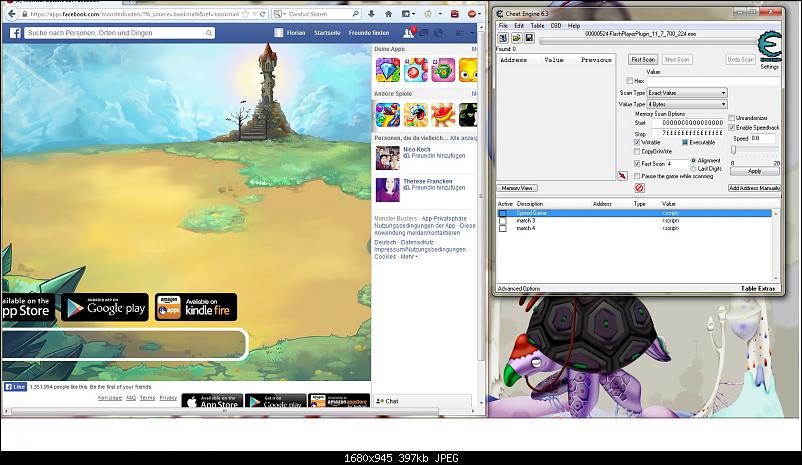This screenshot has width=802, height=465.
Task: Open Nico Koch profile link
Action: pyautogui.click(x=416, y=149)
